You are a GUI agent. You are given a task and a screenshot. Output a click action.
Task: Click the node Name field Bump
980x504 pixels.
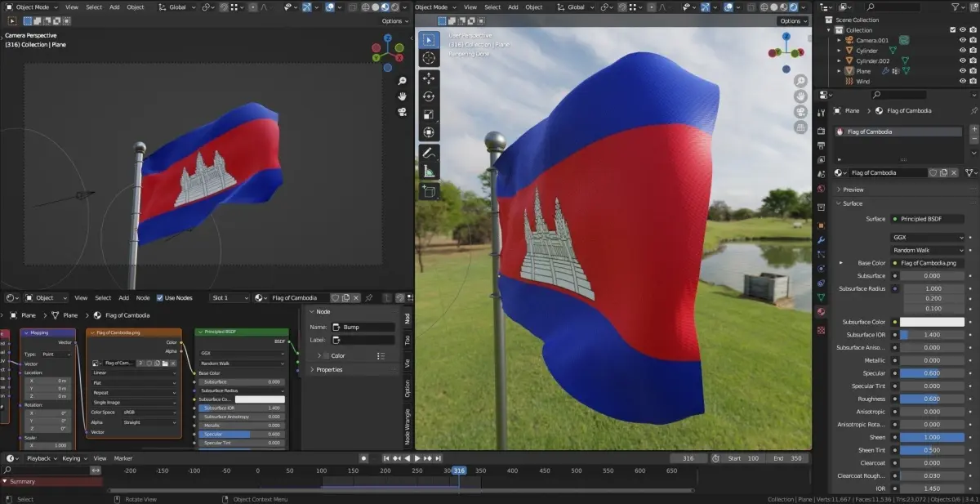pyautogui.click(x=363, y=327)
